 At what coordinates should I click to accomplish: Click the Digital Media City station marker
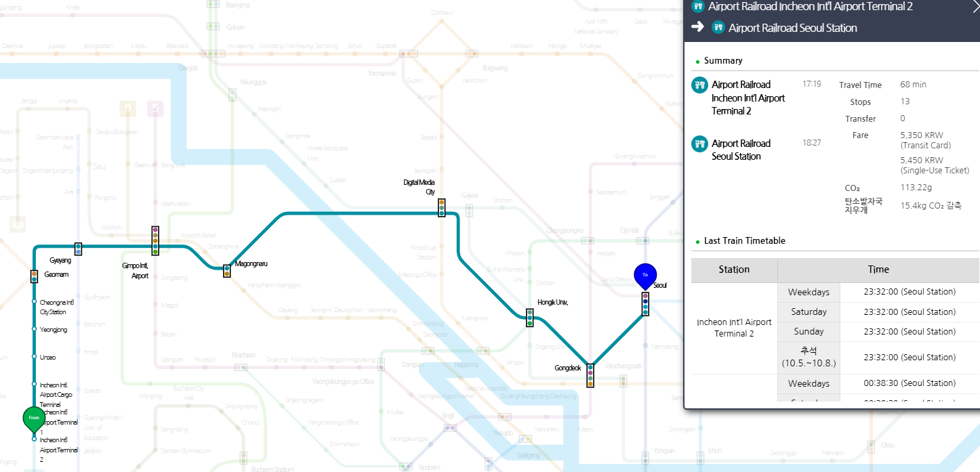(x=441, y=207)
